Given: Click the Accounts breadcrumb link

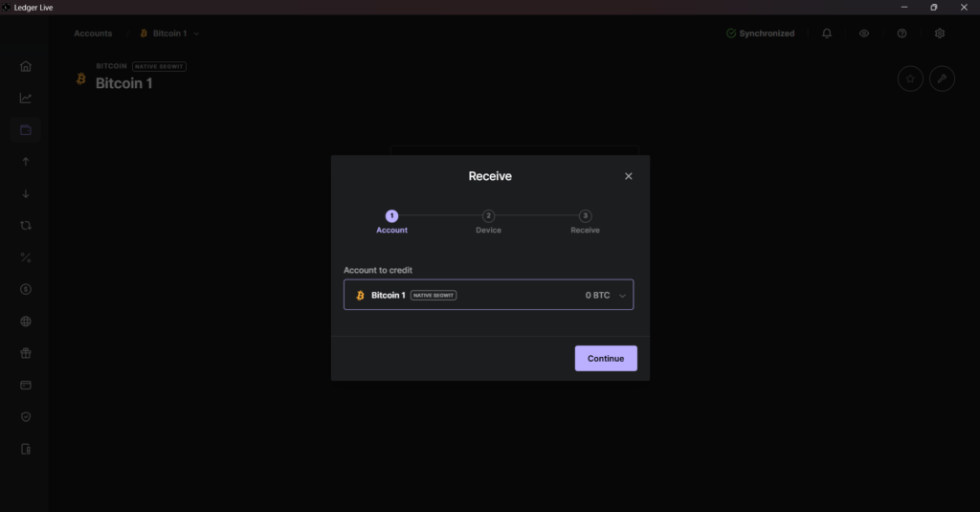Looking at the screenshot, I should coord(93,33).
